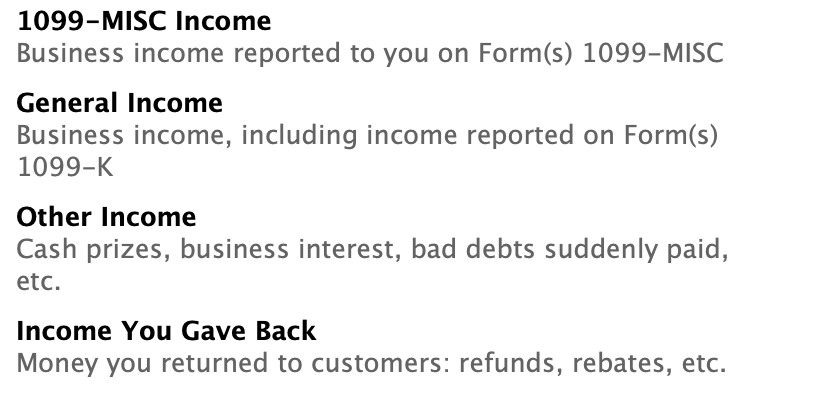Click '1099-MISC' at end of first description
Viewport: 822px width, 418px height.
click(653, 53)
